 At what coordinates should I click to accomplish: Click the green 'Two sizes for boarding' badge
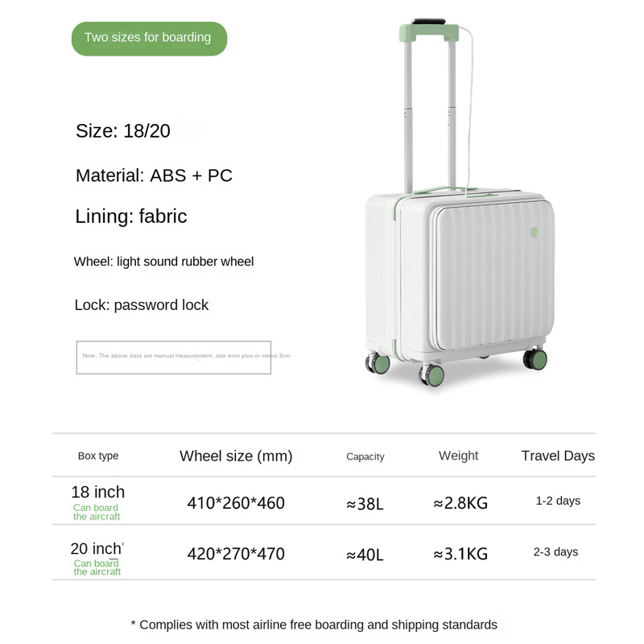pyautogui.click(x=149, y=39)
